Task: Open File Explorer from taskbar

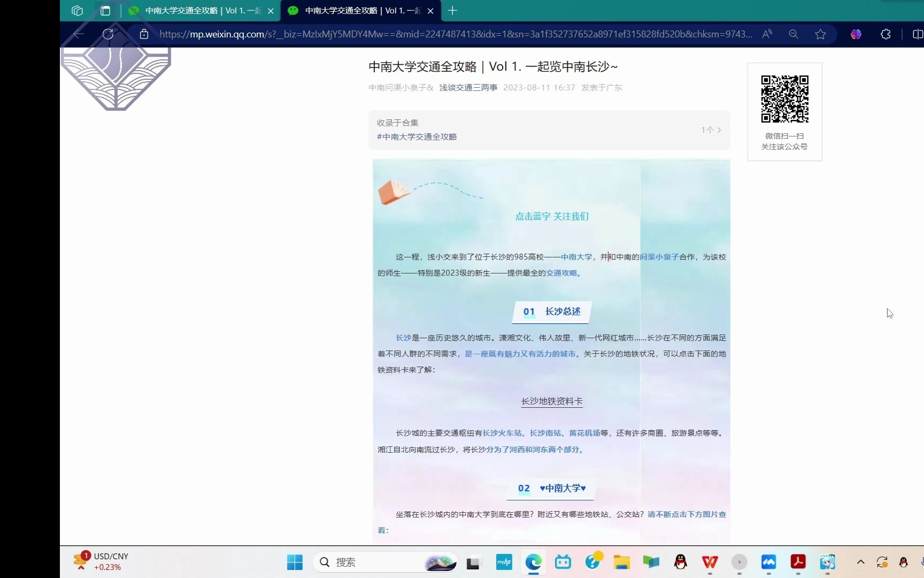Action: click(621, 562)
